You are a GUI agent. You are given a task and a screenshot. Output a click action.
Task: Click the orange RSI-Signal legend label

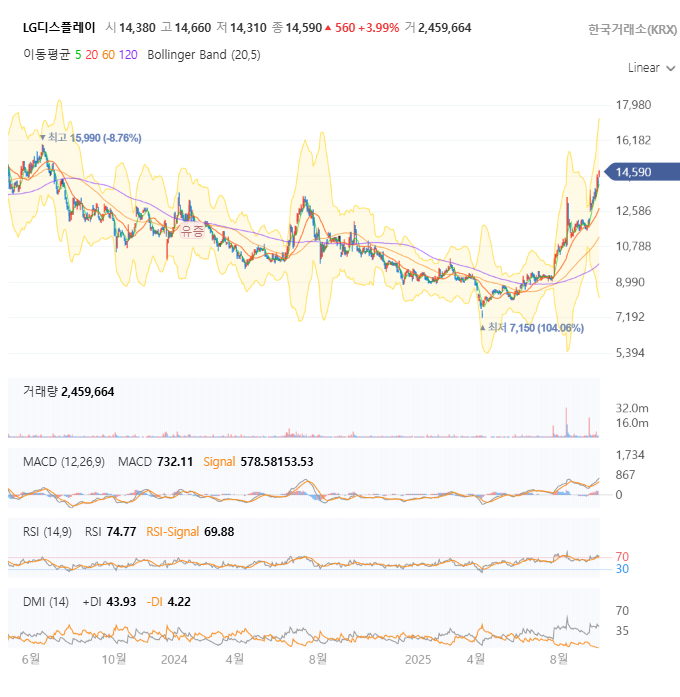point(173,531)
